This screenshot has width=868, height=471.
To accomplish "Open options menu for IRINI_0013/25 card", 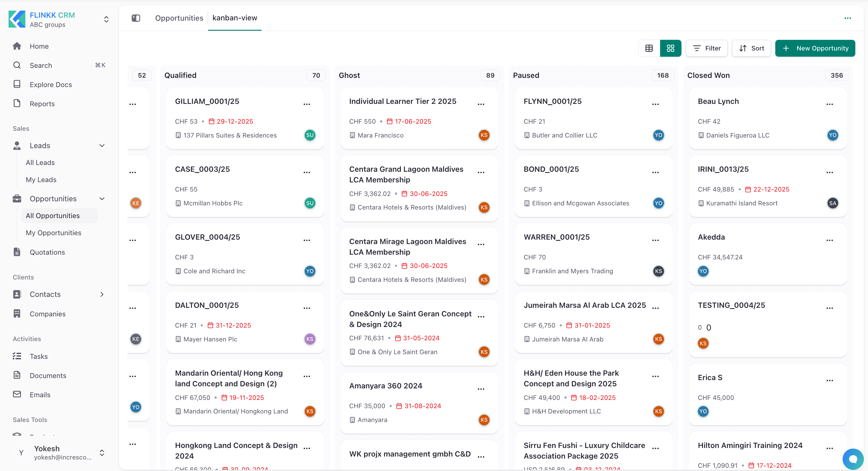I will click(830, 172).
